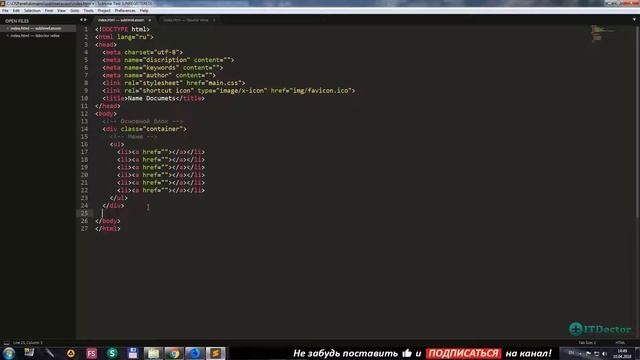This screenshot has width=640, height=360.
Task: Click the closing body tag
Action: [108, 221]
